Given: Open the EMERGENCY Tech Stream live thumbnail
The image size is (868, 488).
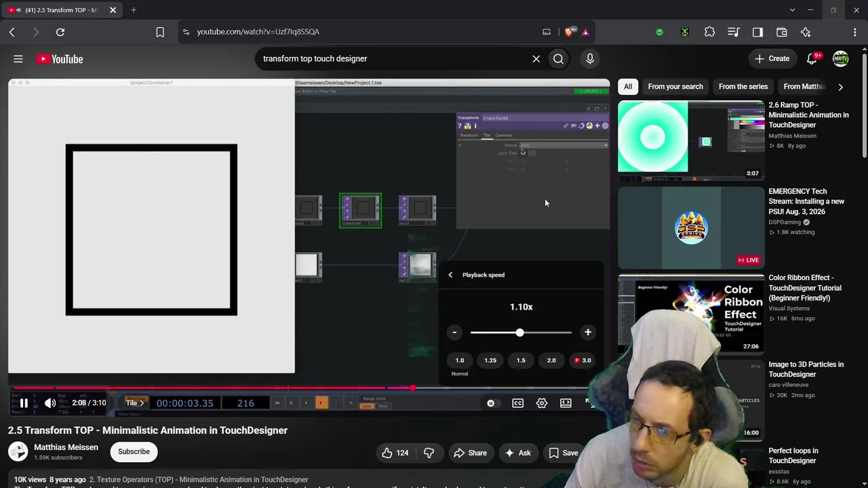Looking at the screenshot, I should (691, 227).
